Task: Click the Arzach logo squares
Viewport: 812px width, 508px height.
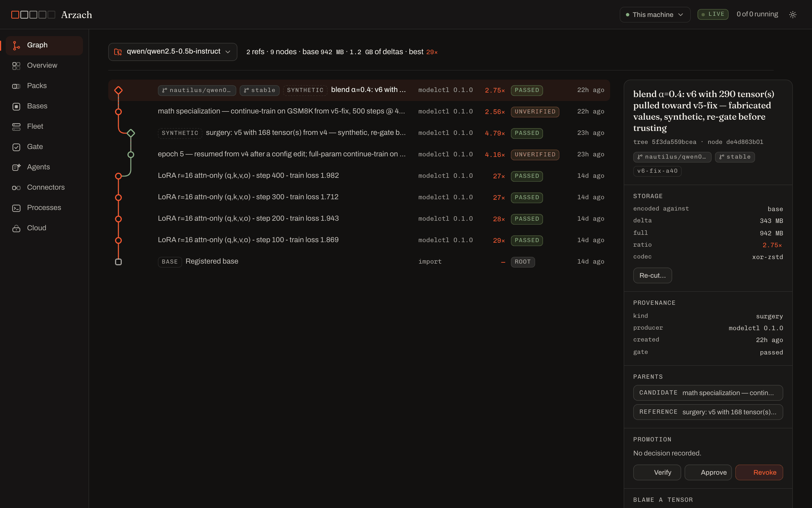Action: coord(33,15)
